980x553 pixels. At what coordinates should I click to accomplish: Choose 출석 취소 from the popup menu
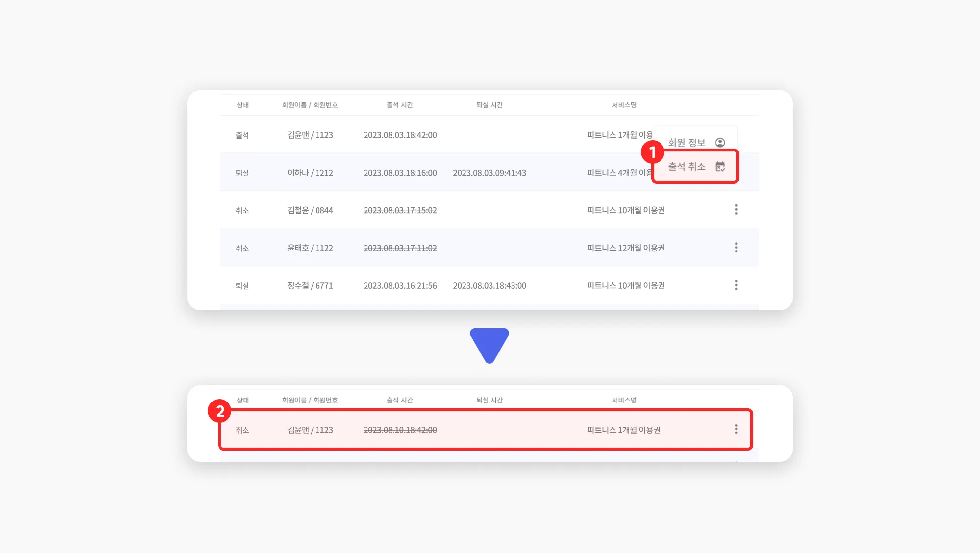pyautogui.click(x=686, y=167)
